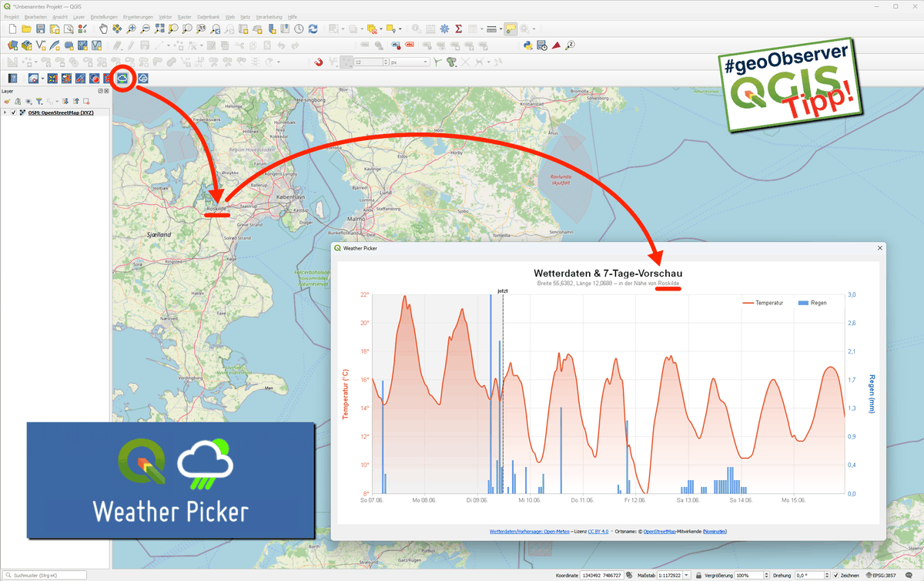Toggle OSM OpenStreetMap layer visibility checkbox
This screenshot has height=581, width=924.
coord(13,113)
